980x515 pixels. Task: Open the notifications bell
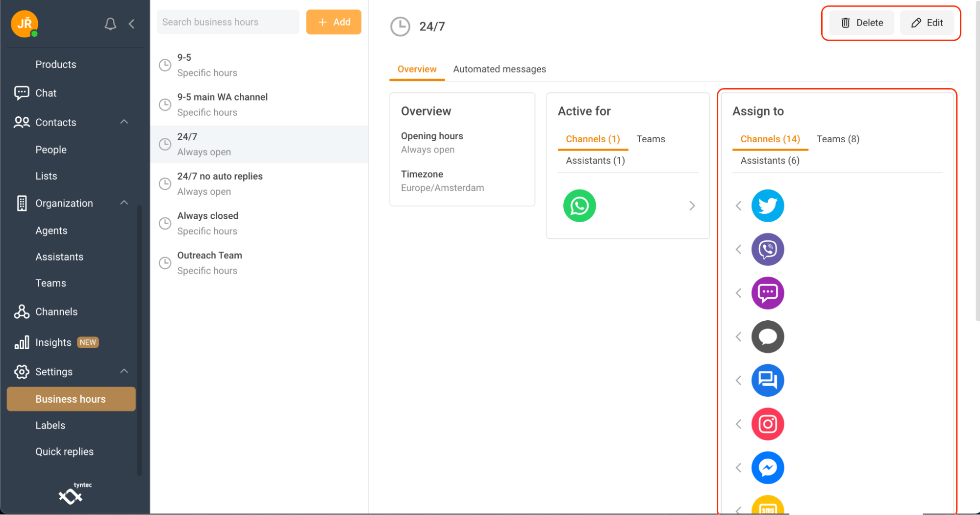point(110,24)
